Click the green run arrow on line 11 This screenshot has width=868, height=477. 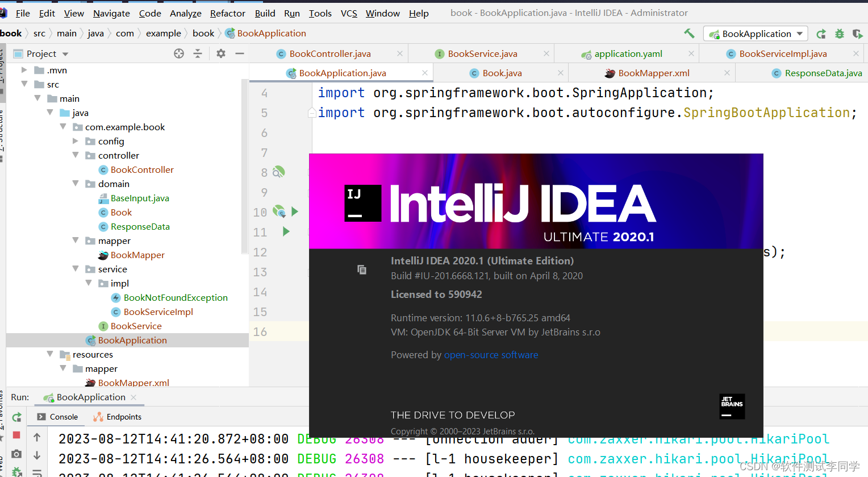coord(286,231)
